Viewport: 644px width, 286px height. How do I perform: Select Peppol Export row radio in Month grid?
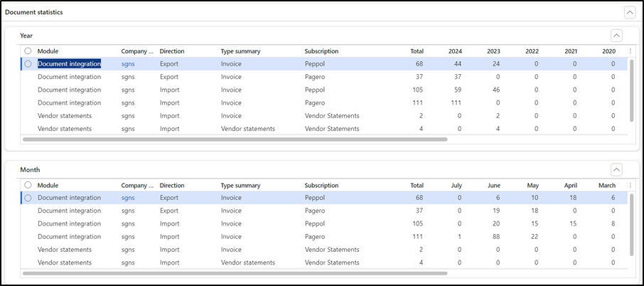(28, 198)
